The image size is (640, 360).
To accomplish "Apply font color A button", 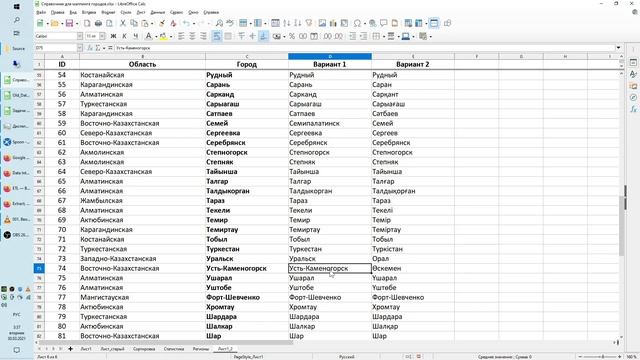I will pyautogui.click(x=149, y=36).
